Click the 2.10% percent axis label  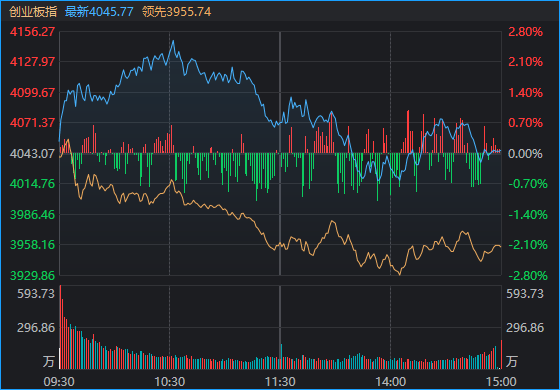pyautogui.click(x=525, y=62)
